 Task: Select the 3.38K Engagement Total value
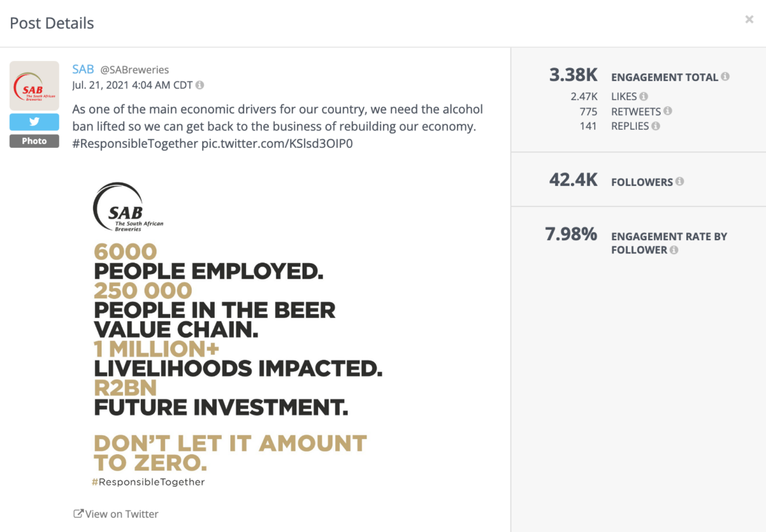click(574, 75)
